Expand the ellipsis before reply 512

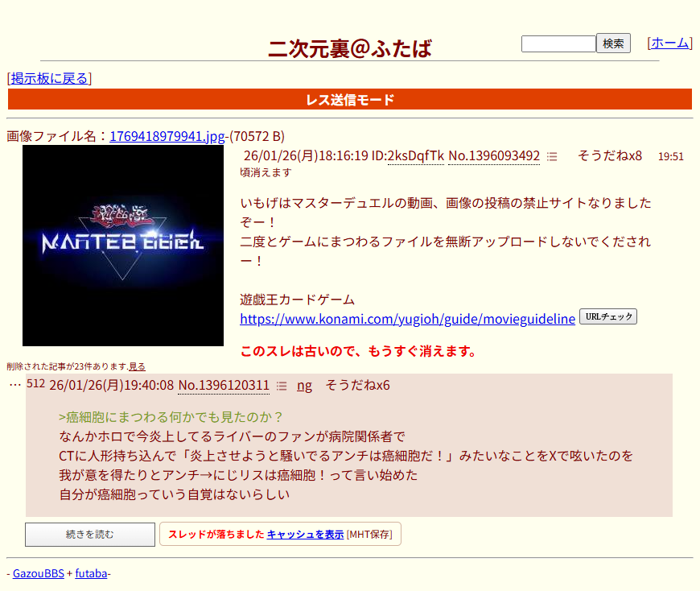coord(14,385)
